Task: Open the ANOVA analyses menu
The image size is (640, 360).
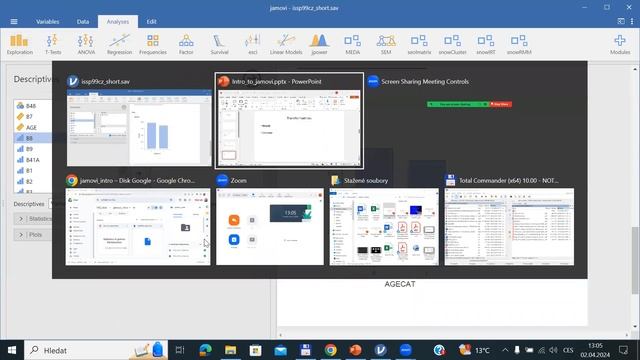Action: [x=86, y=44]
